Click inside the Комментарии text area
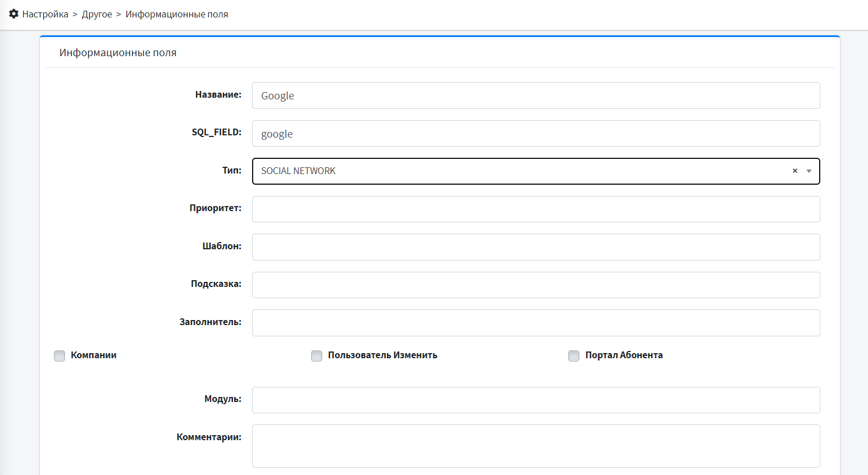The image size is (868, 475). (x=536, y=446)
